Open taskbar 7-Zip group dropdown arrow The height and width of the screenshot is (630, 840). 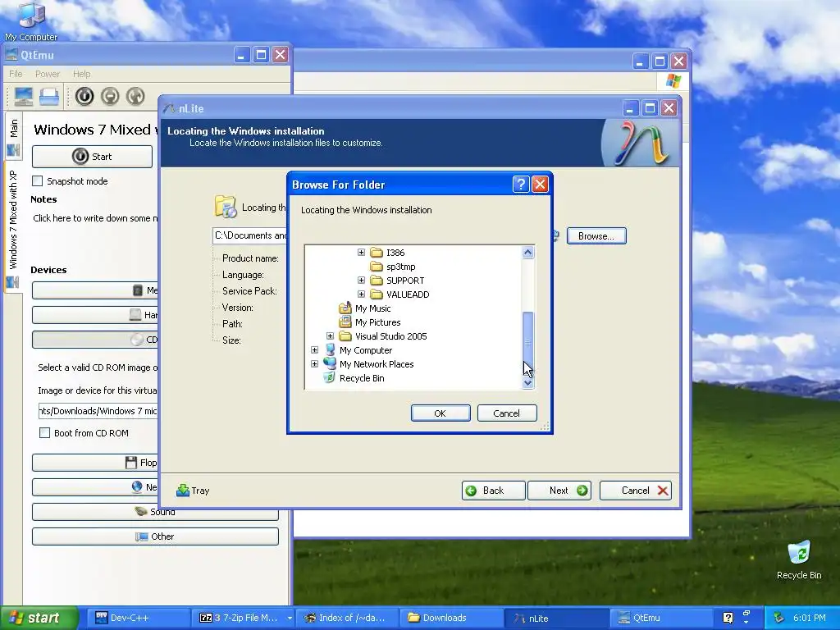tap(290, 619)
